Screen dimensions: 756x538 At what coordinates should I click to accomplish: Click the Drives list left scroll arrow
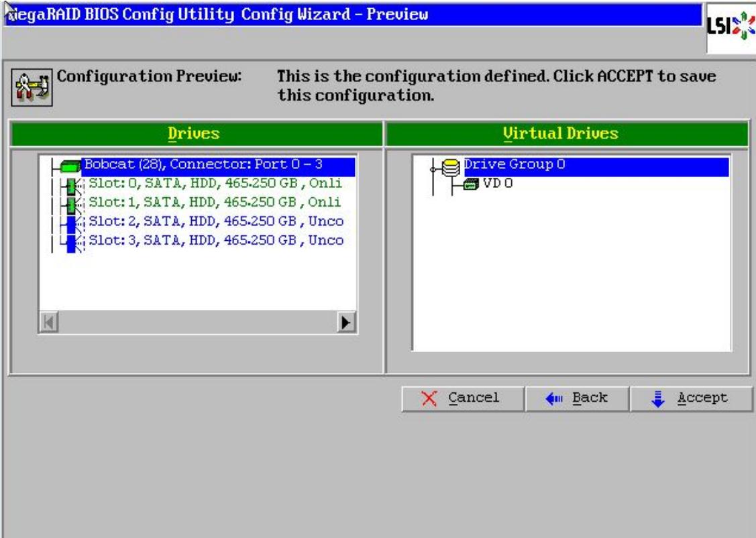(49, 322)
